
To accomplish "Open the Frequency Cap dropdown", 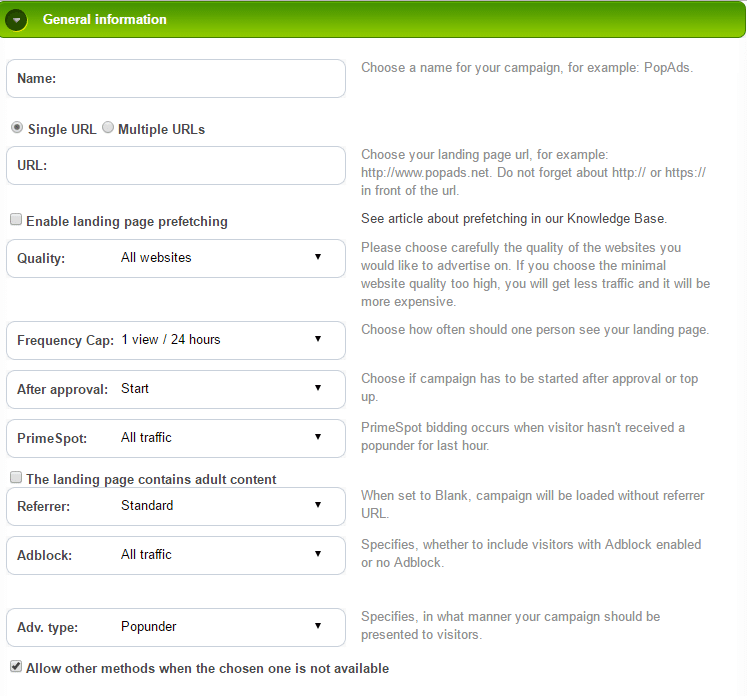I will [x=220, y=340].
